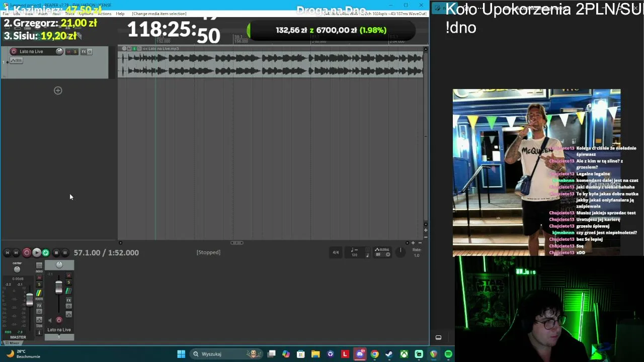Click the 4/4 time signature field
Image resolution: width=644 pixels, height=362 pixels.
(x=336, y=252)
